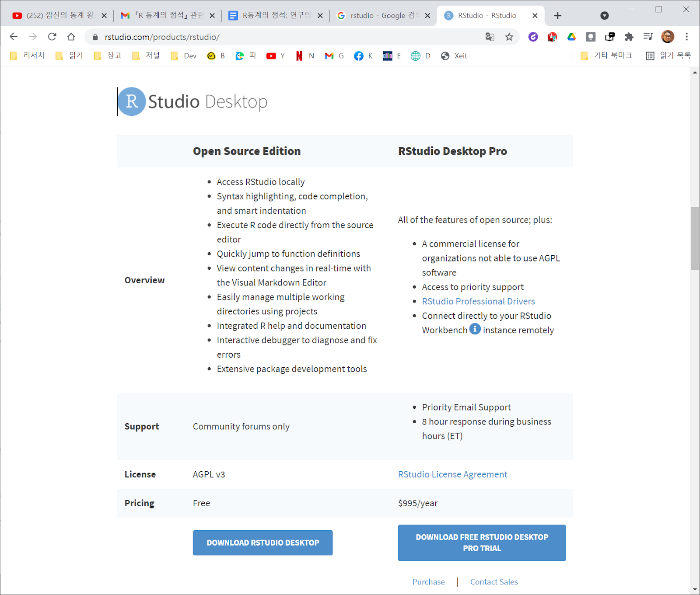Click Download Free RStudio Desktop Pro Trial
700x595 pixels.
(x=482, y=543)
